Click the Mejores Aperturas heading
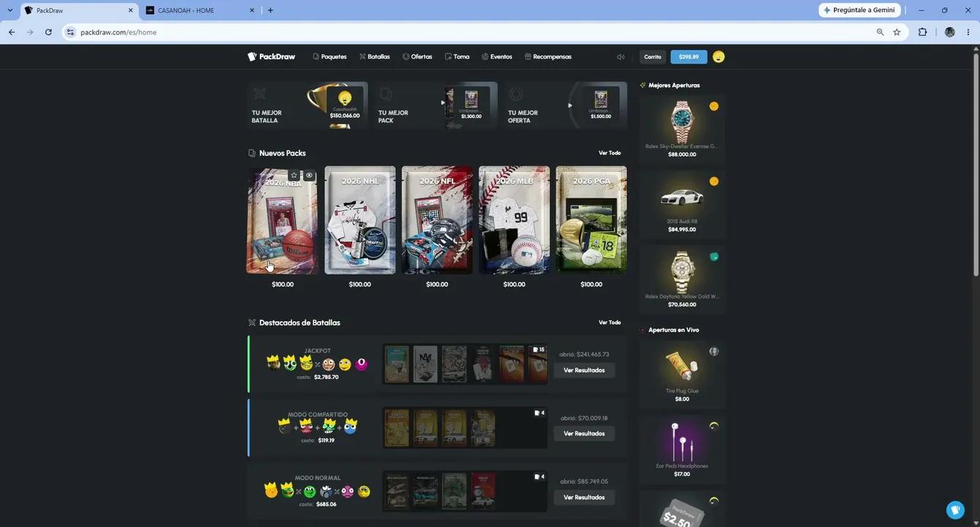The image size is (980, 527). (x=674, y=85)
